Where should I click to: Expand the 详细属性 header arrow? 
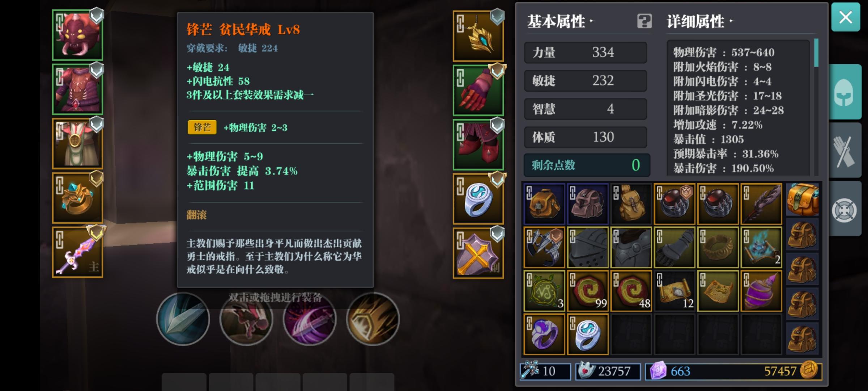(x=731, y=21)
